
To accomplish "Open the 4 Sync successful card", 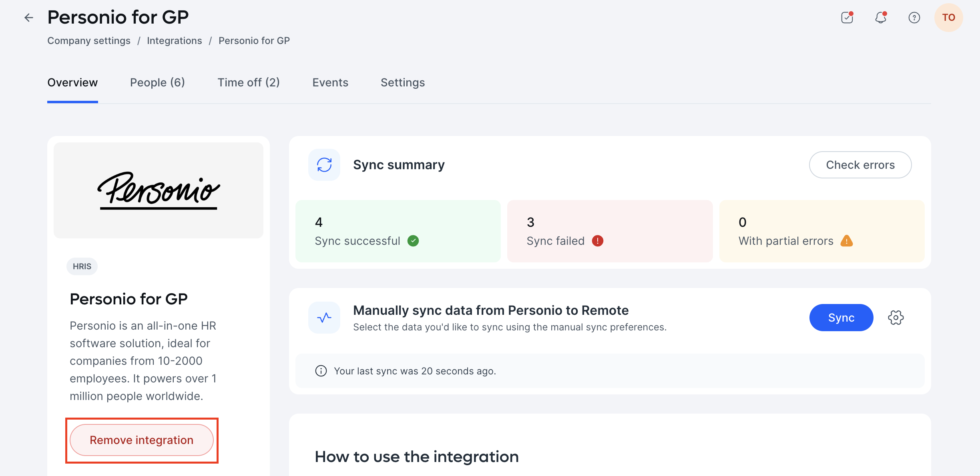I will (398, 231).
